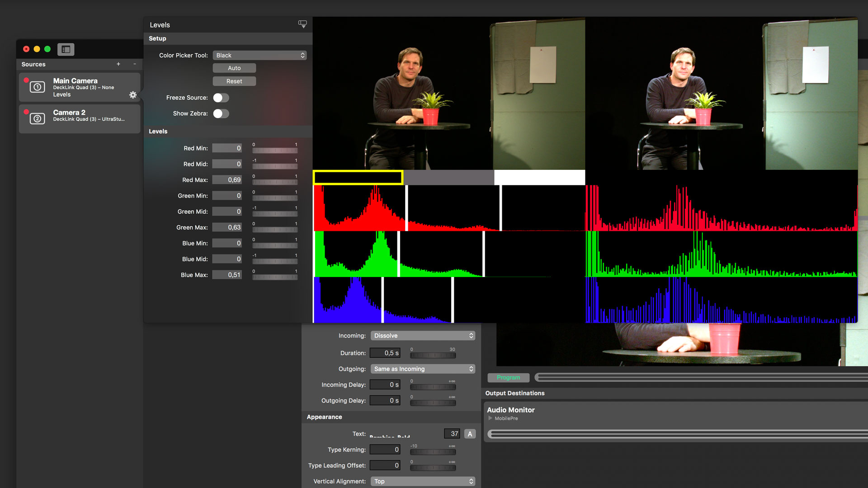Open Color Picker Tool dropdown
Screen dimensions: 868x488
[x=259, y=55]
